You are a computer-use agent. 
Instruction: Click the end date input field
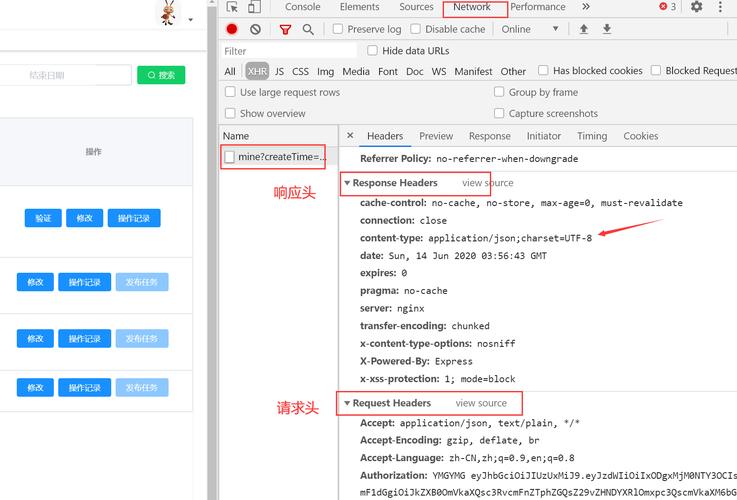65,75
